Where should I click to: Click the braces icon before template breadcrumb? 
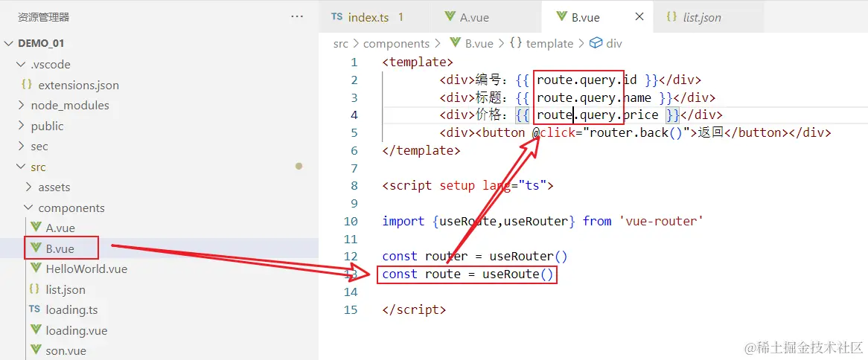tap(515, 43)
